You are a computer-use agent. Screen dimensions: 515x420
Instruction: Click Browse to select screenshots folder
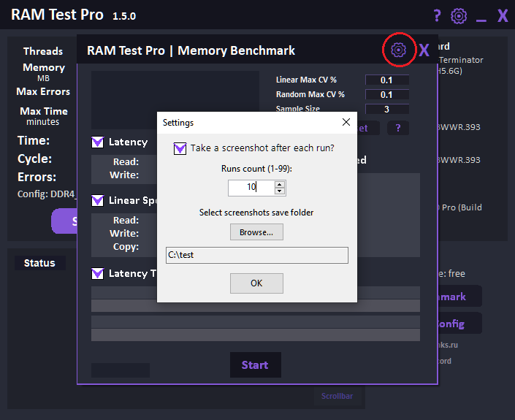(x=256, y=232)
